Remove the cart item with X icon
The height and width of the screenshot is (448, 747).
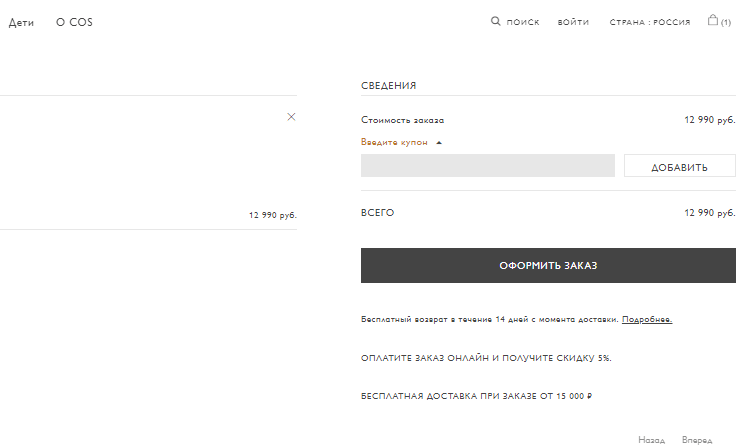click(291, 117)
